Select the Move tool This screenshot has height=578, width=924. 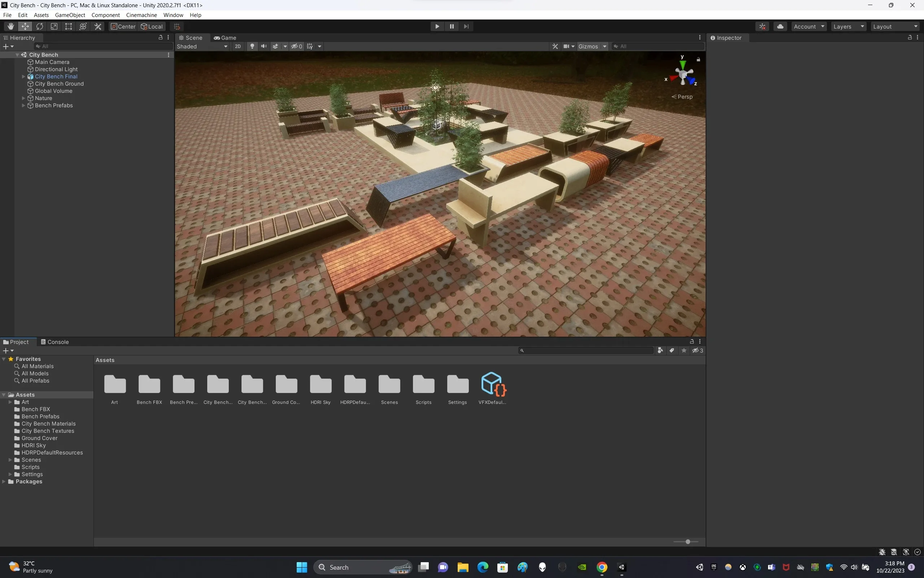click(25, 26)
